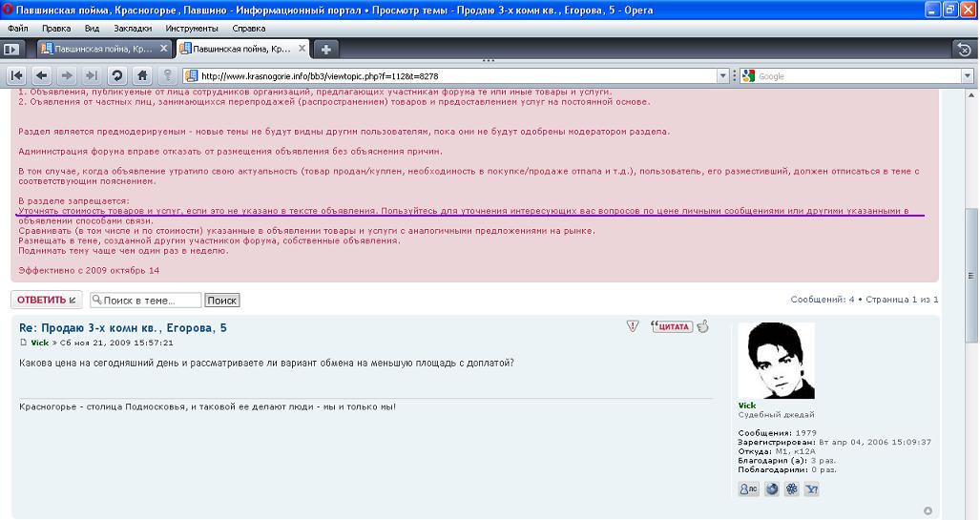Open Vick's avatar image
The image size is (980, 520).
tap(776, 361)
